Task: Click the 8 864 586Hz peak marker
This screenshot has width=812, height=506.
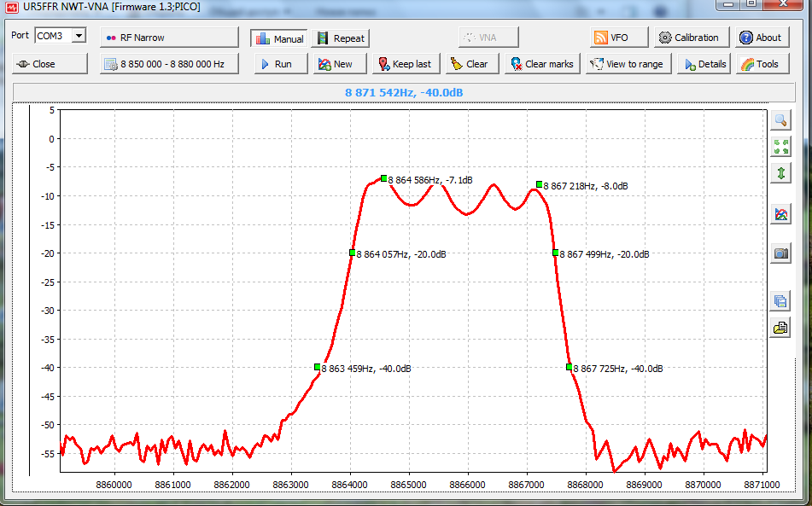Action: (x=384, y=177)
